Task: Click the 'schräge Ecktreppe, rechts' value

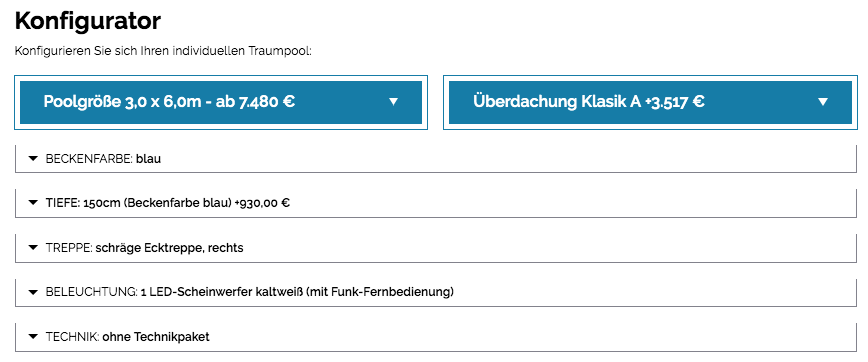Action: [169, 248]
